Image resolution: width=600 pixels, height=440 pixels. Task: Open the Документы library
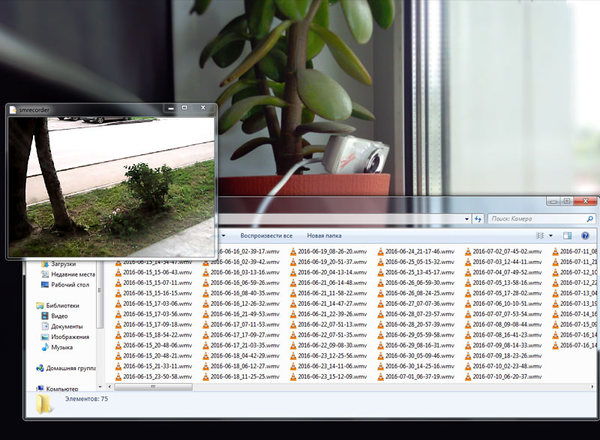point(66,326)
